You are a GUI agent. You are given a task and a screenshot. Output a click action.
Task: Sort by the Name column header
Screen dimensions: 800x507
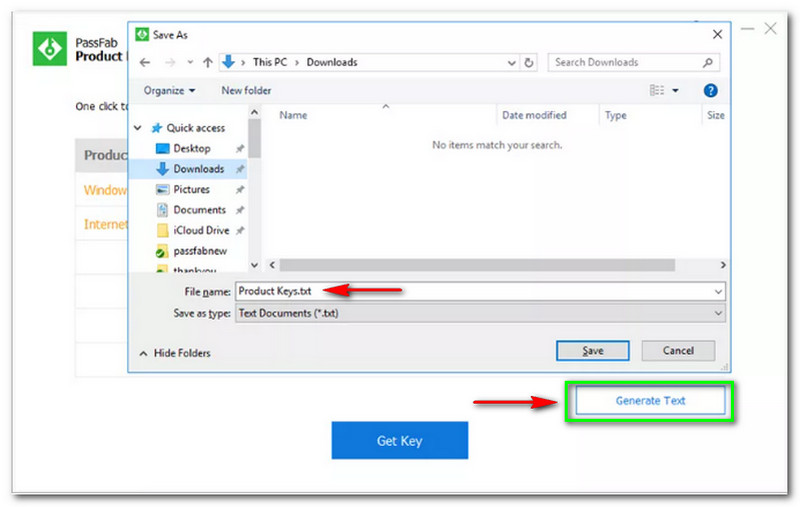coord(293,115)
